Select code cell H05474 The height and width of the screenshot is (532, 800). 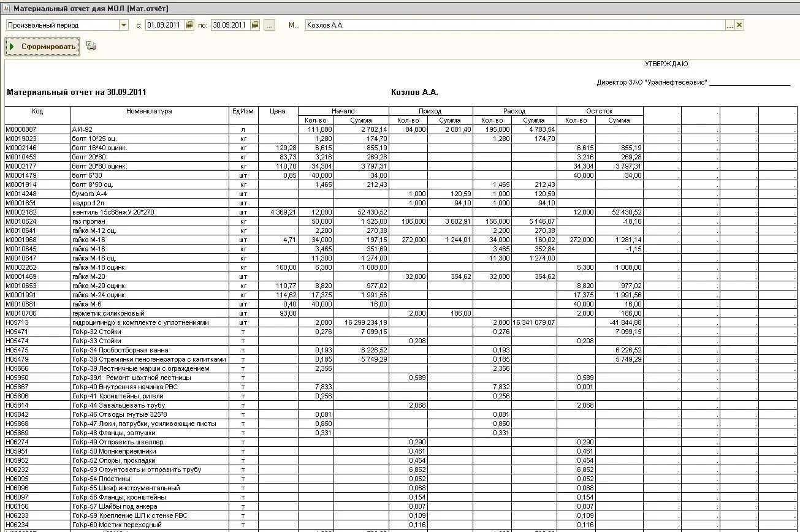click(38, 341)
